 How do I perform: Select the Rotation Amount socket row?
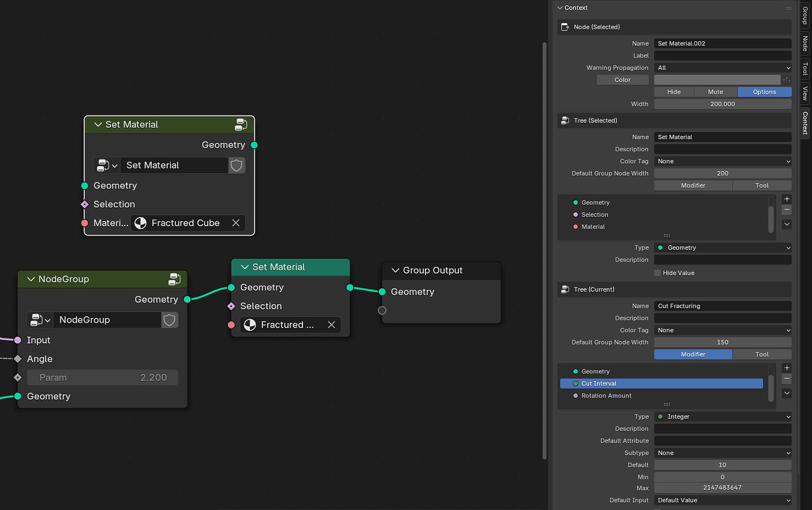point(661,396)
